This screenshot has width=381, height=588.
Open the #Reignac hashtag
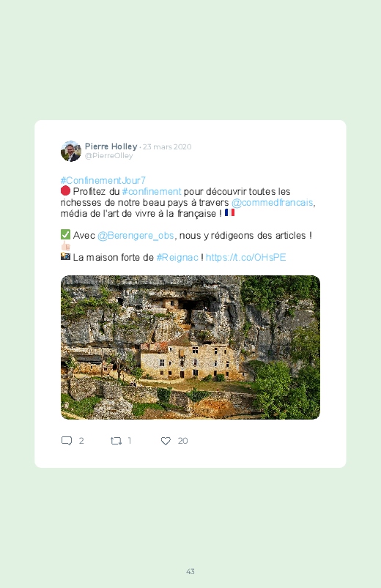pyautogui.click(x=177, y=258)
